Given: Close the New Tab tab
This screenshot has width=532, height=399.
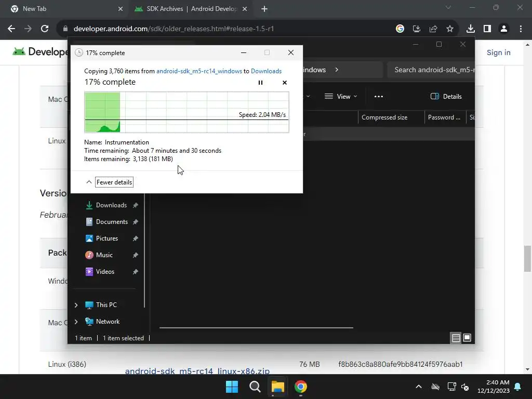Looking at the screenshot, I should (x=121, y=9).
